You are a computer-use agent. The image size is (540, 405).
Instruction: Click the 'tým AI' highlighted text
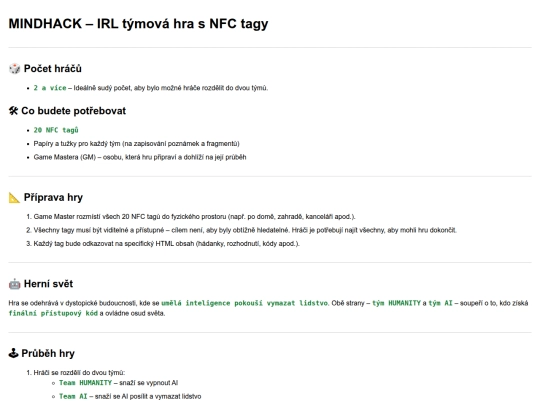coord(440,303)
